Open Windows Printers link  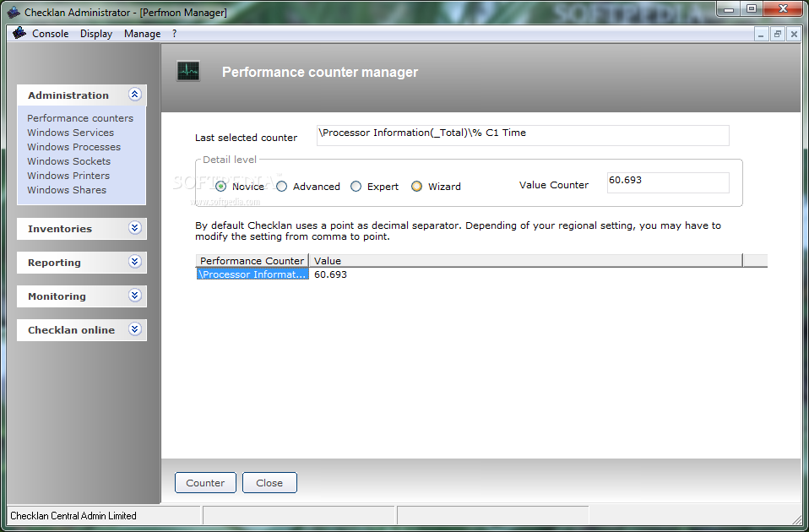(68, 176)
